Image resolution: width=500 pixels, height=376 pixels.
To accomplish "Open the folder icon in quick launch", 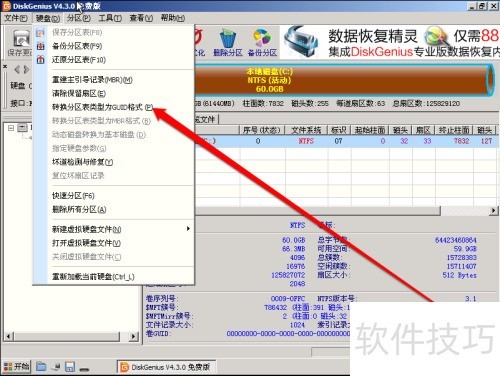I will 41,367.
